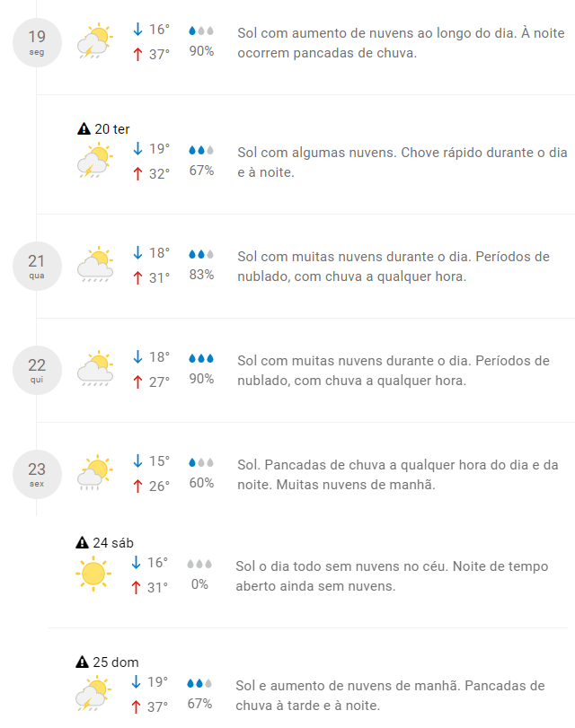The height and width of the screenshot is (728, 575).
Task: Click the warning icon beside 20 ter
Action: pos(84,129)
